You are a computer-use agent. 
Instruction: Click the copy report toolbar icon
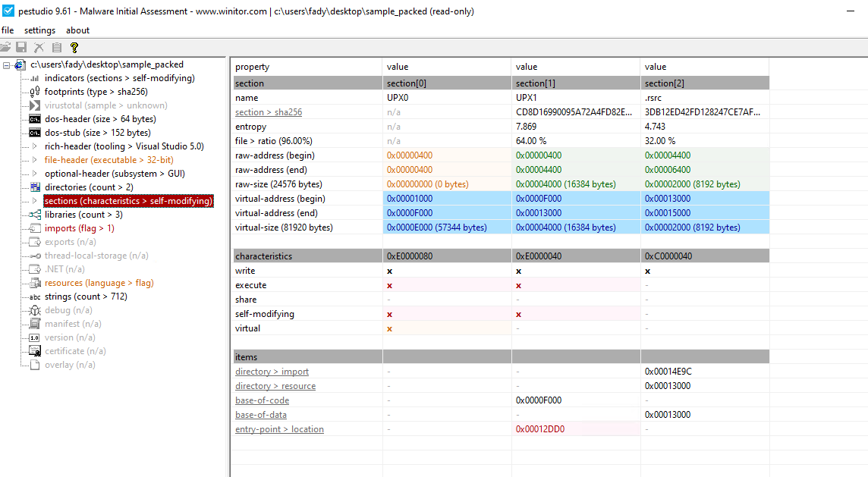coord(56,48)
